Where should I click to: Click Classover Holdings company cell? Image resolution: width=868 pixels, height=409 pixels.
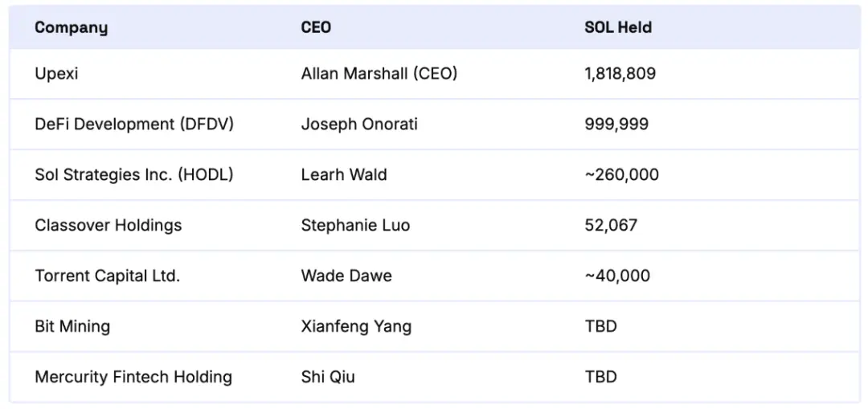pyautogui.click(x=108, y=225)
